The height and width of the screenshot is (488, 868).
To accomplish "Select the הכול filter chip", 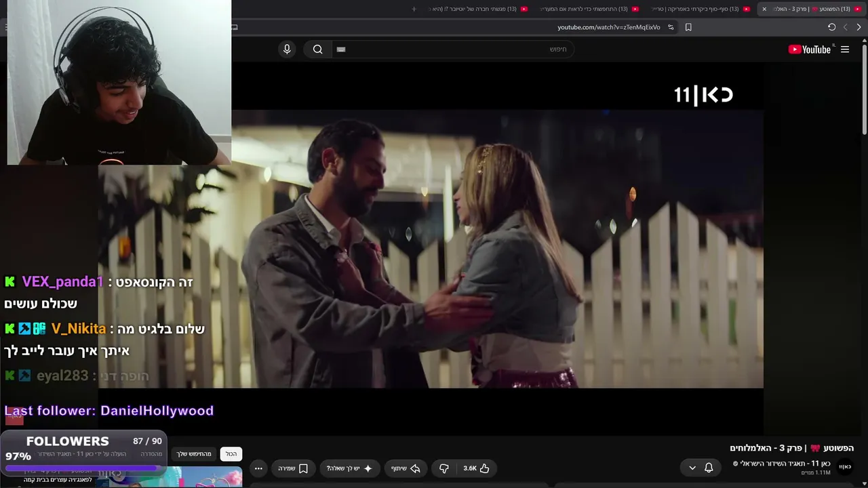I will click(231, 454).
